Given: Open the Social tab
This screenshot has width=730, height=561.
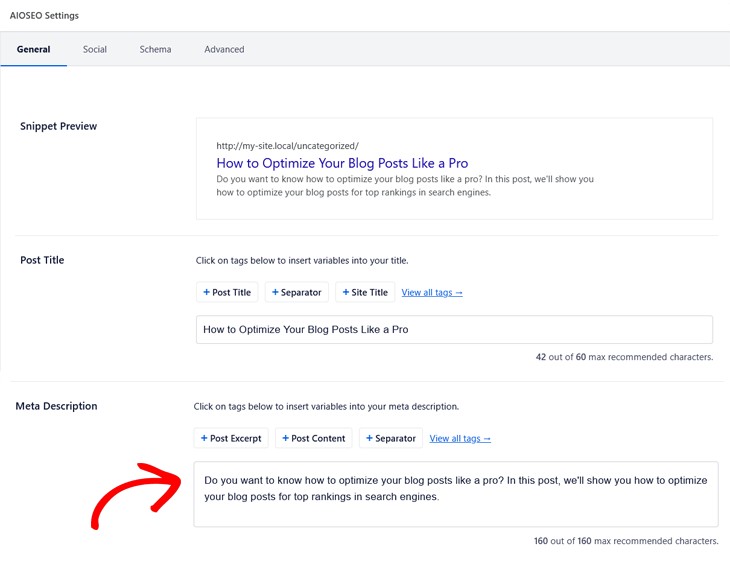Looking at the screenshot, I should coord(95,49).
